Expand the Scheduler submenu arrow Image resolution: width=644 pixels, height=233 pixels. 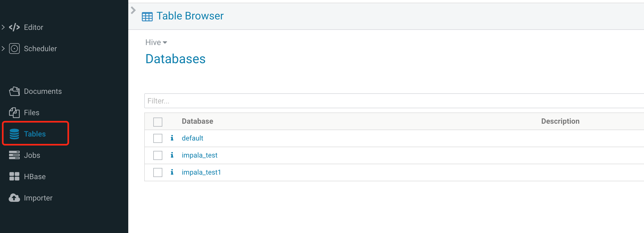pos(3,49)
